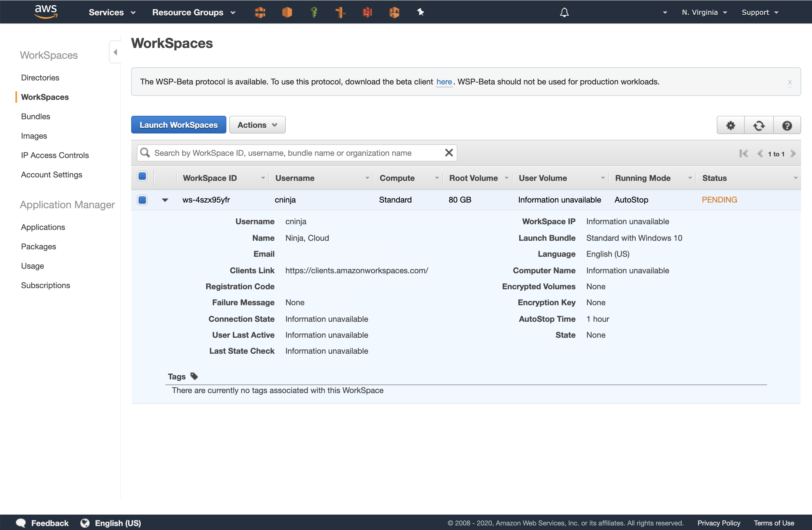Open the green key shortcut icon

point(314,12)
